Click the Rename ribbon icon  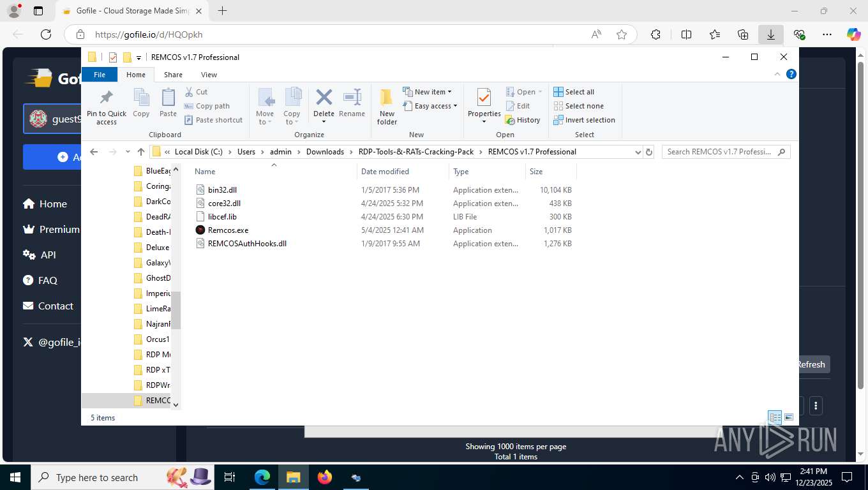pyautogui.click(x=352, y=104)
